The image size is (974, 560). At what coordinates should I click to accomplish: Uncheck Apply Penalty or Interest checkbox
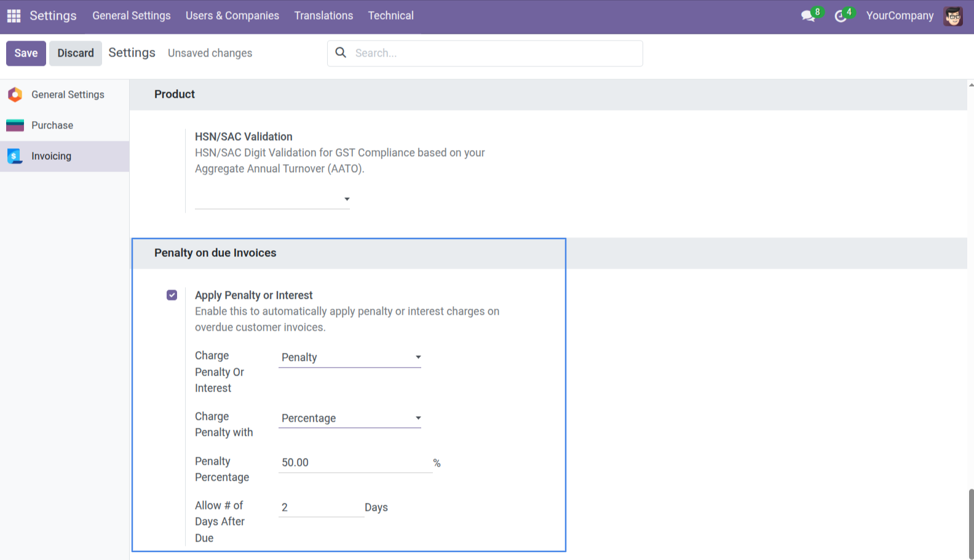[x=172, y=295]
